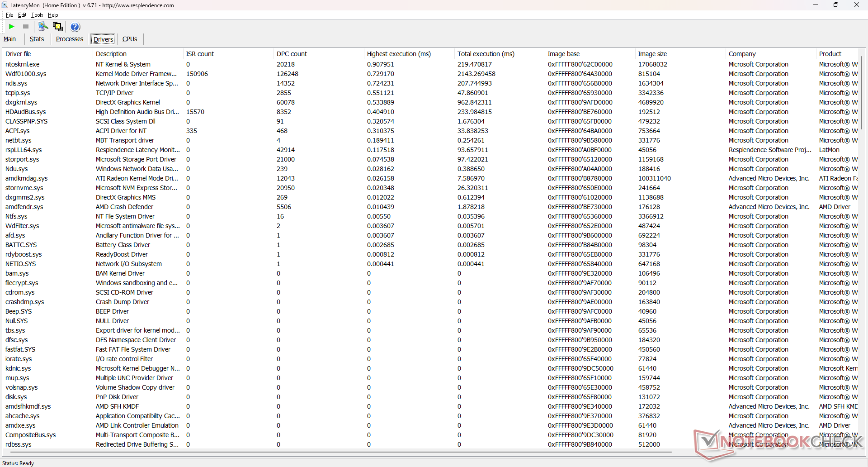
Task: Switch to the Main tab
Action: click(9, 39)
